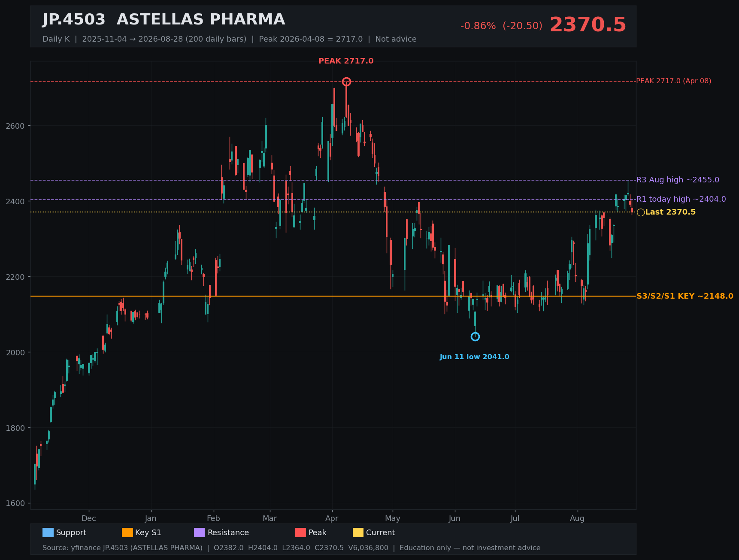Image resolution: width=739 pixels, height=560 pixels.
Task: Click the 'R1 today high ~2404.0' label
Action: (x=681, y=199)
